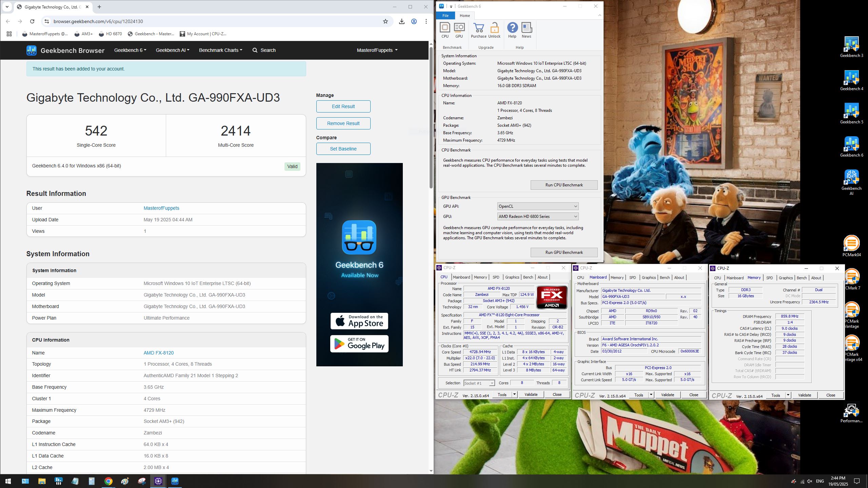
Task: Expand the Tools arrow in CPU-Z Mainboard window
Action: (x=651, y=395)
